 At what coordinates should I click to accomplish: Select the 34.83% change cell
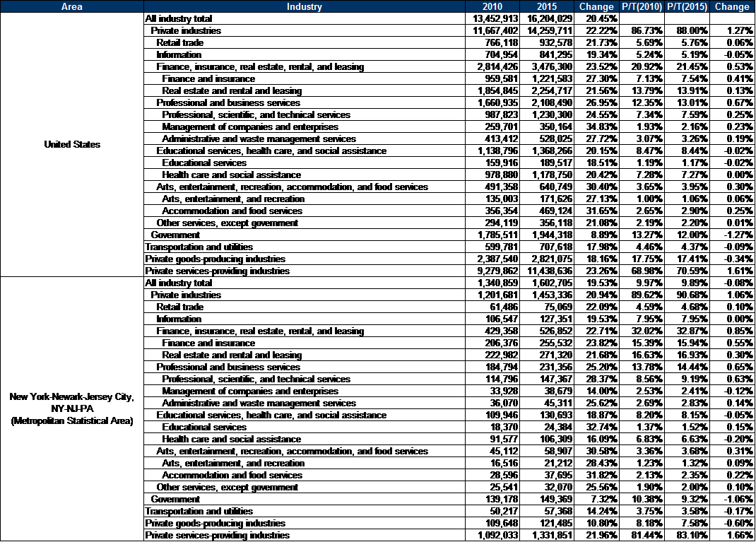(596, 126)
